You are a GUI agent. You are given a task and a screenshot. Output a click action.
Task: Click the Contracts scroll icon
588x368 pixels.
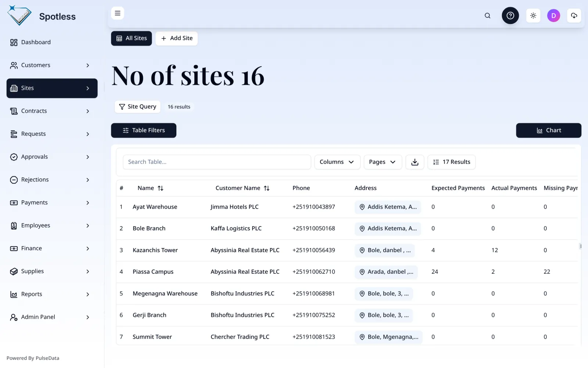click(14, 111)
